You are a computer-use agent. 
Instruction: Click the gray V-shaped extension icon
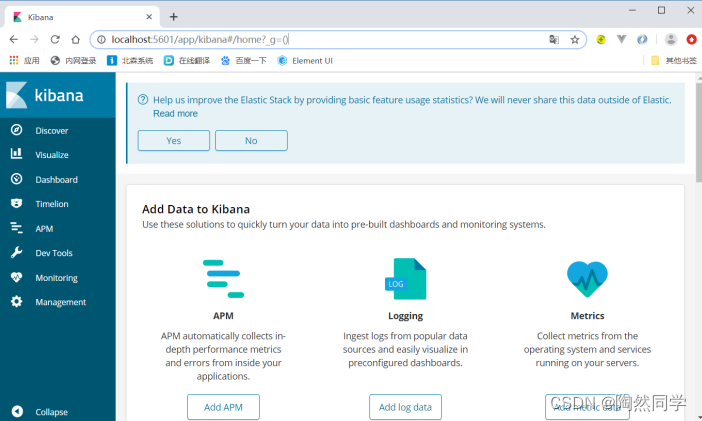[x=621, y=39]
